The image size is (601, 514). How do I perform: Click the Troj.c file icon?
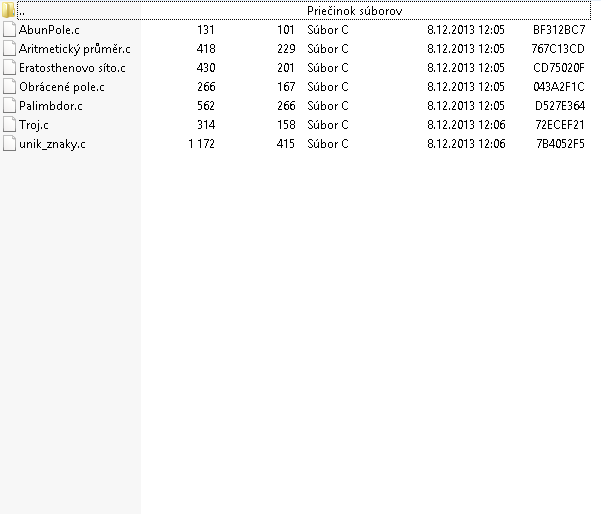pos(9,125)
